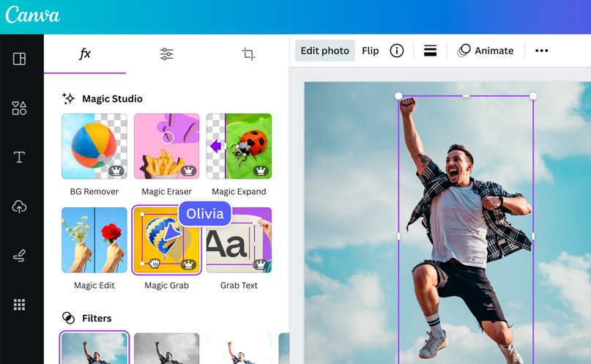This screenshot has height=364, width=591.
Task: Open the three-dot more options menu
Action: click(x=542, y=51)
